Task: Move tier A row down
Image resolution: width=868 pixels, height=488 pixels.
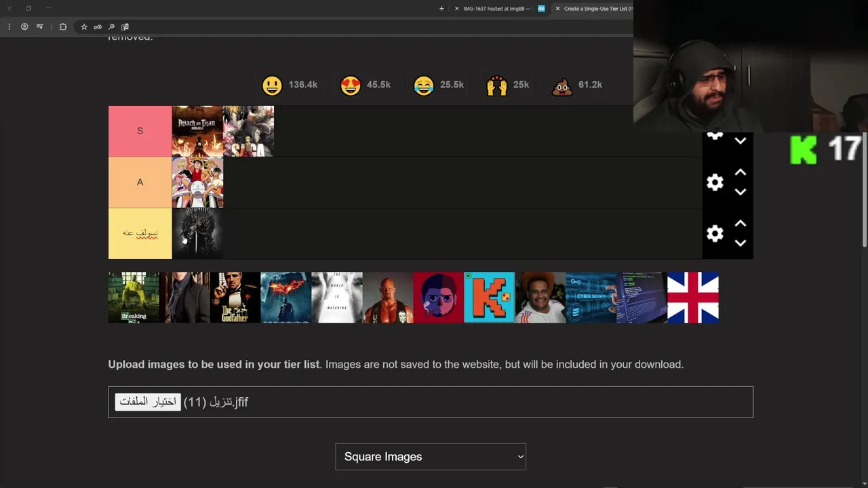Action: (741, 192)
